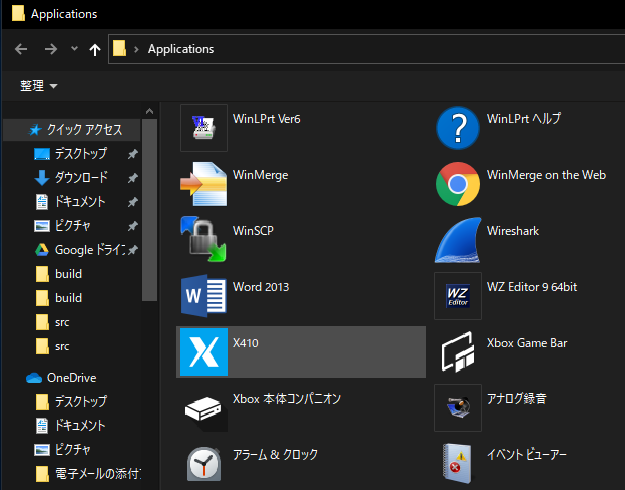Open the アナログ録音 icon
The image size is (625, 490).
pyautogui.click(x=458, y=408)
